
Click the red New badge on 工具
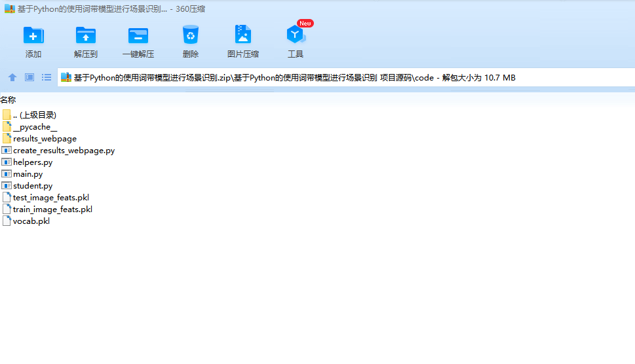305,23
